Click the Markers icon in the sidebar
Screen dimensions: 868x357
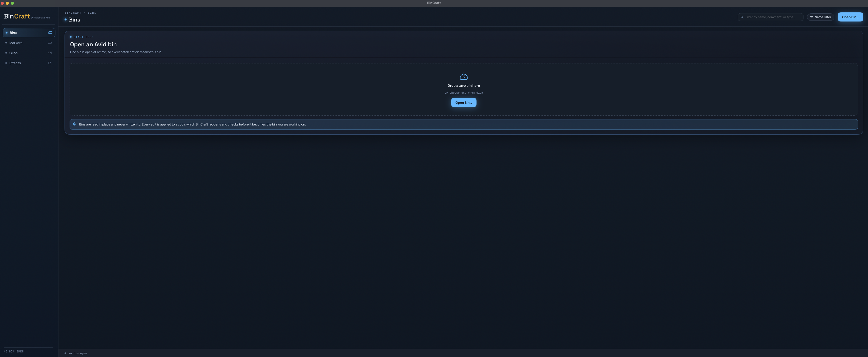pyautogui.click(x=50, y=43)
